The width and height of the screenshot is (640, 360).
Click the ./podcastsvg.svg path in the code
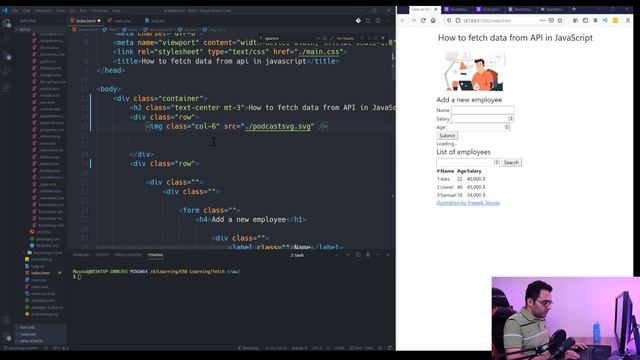point(278,127)
